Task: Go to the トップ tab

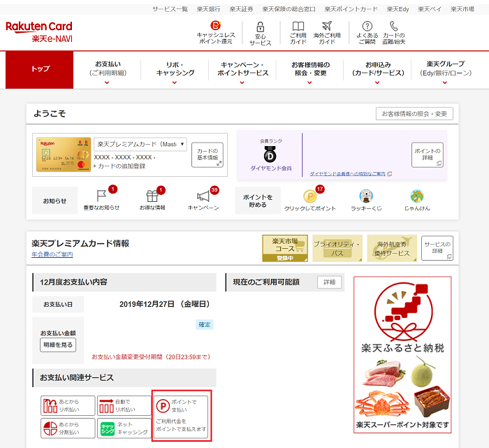Action: (40, 70)
